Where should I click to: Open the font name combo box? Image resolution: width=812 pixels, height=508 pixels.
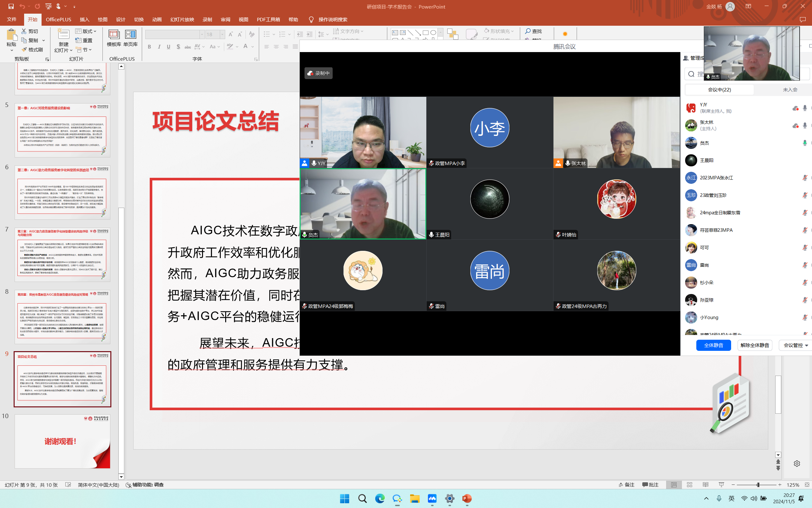tap(175, 34)
